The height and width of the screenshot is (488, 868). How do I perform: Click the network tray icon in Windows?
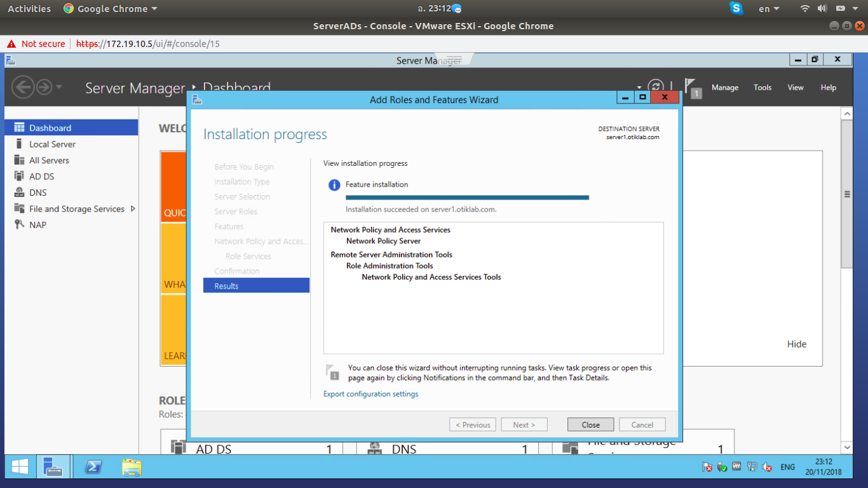752,467
